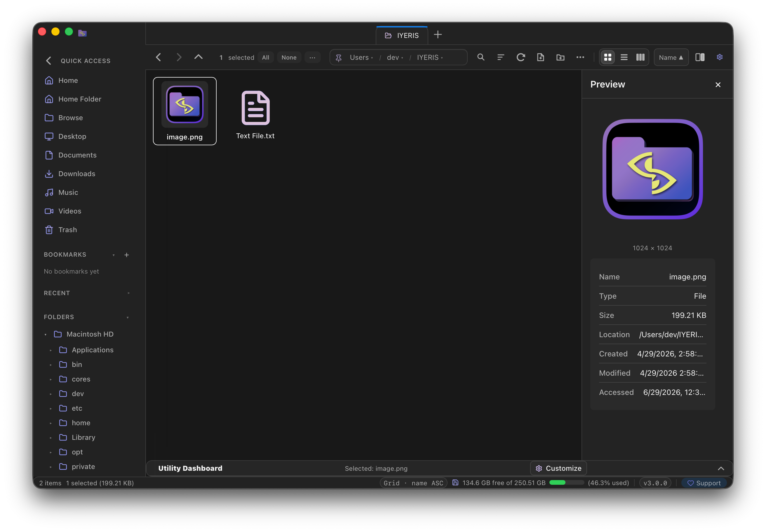This screenshot has width=766, height=532.
Task: Collapse the Macintosh HD tree node
Action: click(46, 334)
